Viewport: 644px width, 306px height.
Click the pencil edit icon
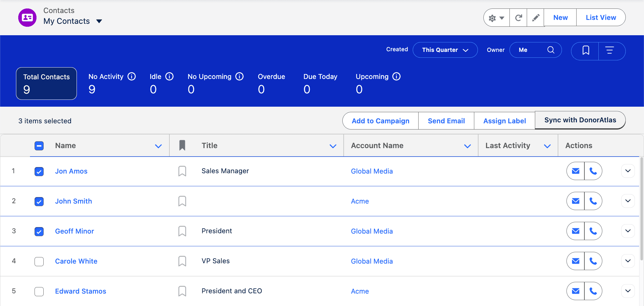(x=535, y=17)
